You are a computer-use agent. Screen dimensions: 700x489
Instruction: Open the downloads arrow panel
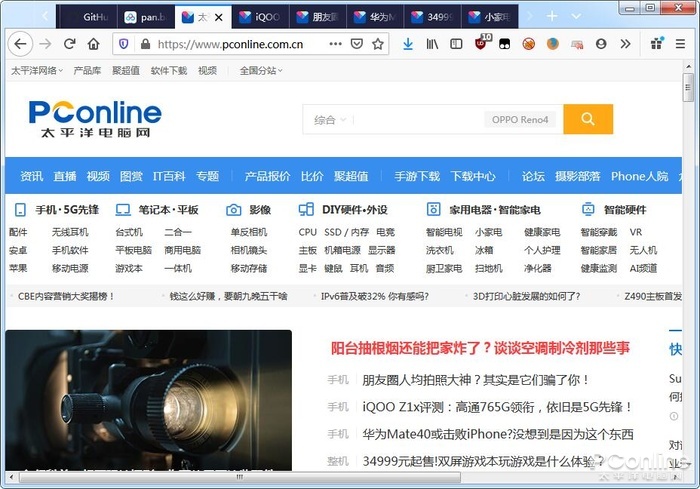(x=408, y=44)
